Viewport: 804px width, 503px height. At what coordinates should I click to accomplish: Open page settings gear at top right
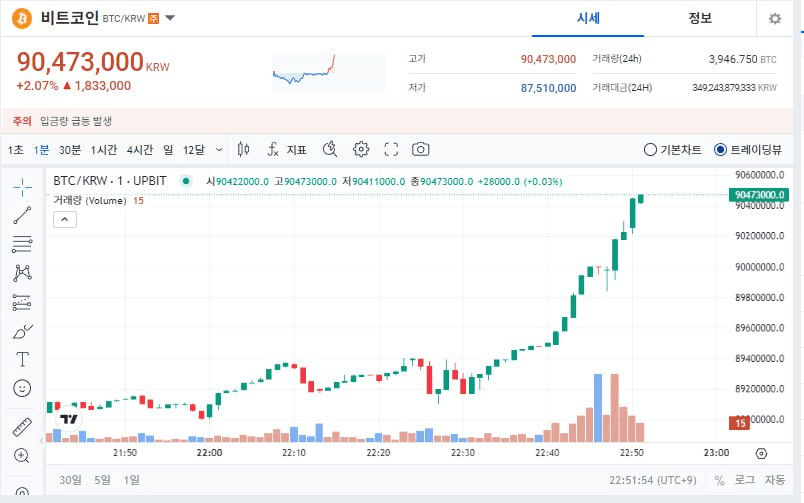pos(775,19)
